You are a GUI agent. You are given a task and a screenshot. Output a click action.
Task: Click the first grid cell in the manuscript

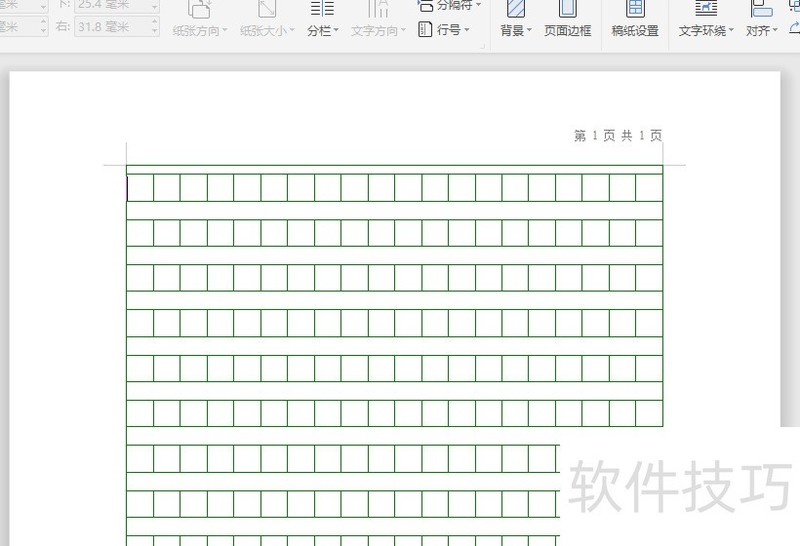(140, 188)
